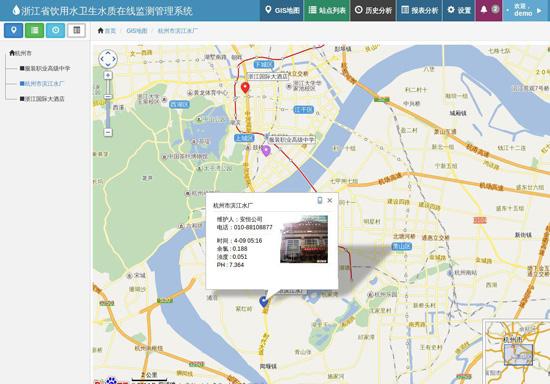Zoom in with the map plus button
550x384 pixels.
pos(108,75)
